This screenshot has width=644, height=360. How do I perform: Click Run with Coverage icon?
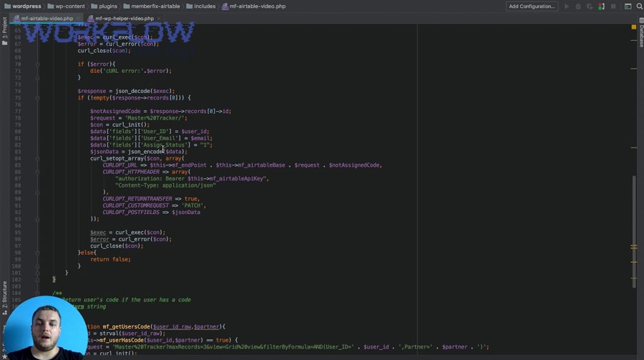pos(590,6)
